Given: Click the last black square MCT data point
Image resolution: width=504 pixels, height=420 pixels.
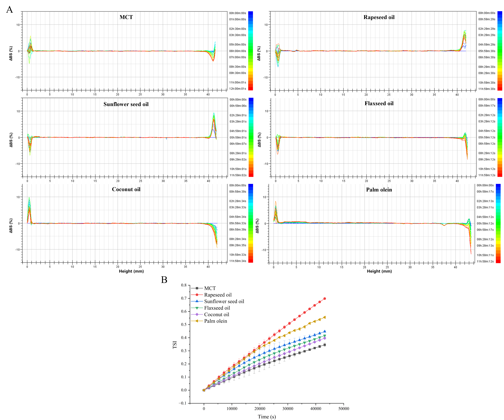Looking at the screenshot, I should pos(325,345).
